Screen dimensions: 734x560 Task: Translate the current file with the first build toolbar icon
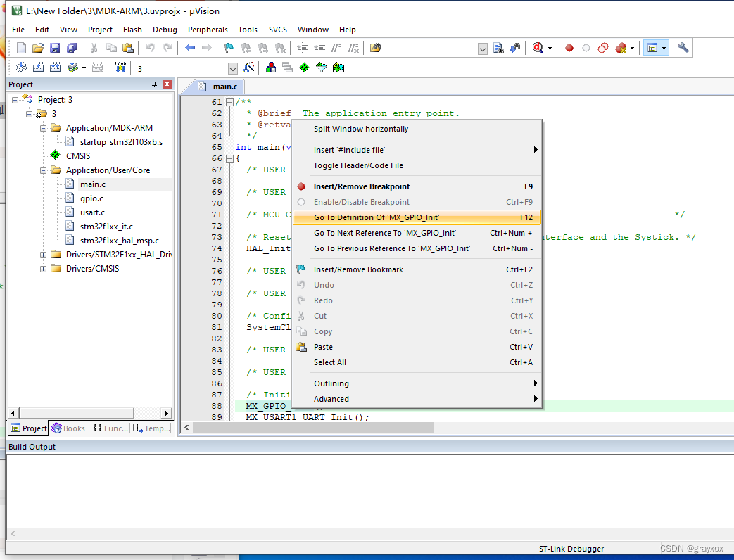coord(22,68)
